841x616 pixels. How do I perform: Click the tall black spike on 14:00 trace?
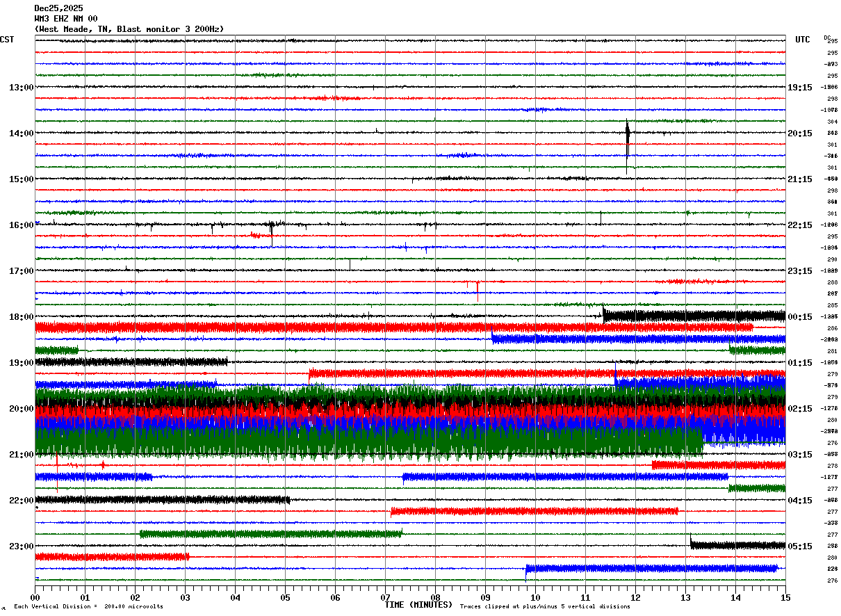(x=627, y=146)
